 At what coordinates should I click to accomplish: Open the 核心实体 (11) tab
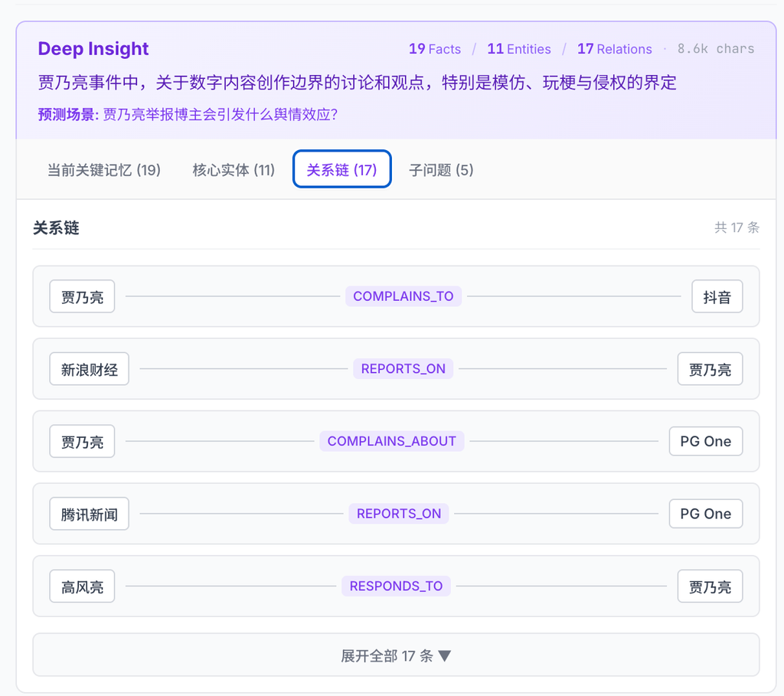pyautogui.click(x=234, y=170)
